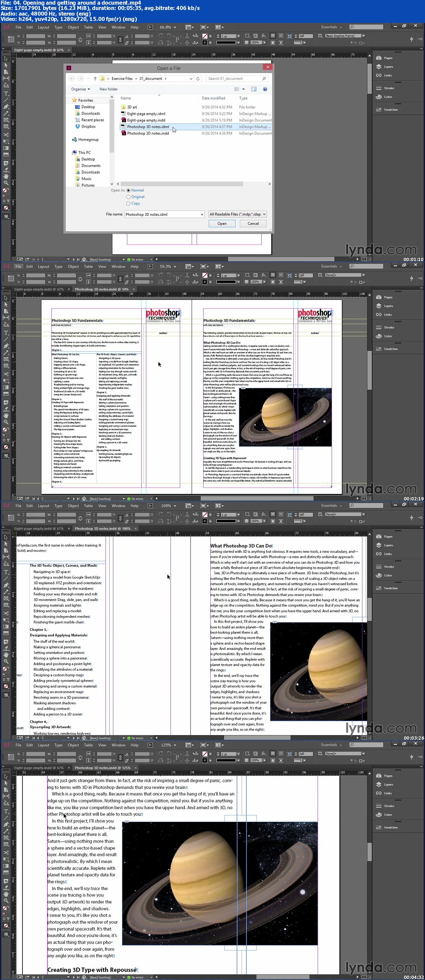Select the Pen tool in the 66.8% zoom frame
This screenshot has width=425, height=980.
pos(6,107)
